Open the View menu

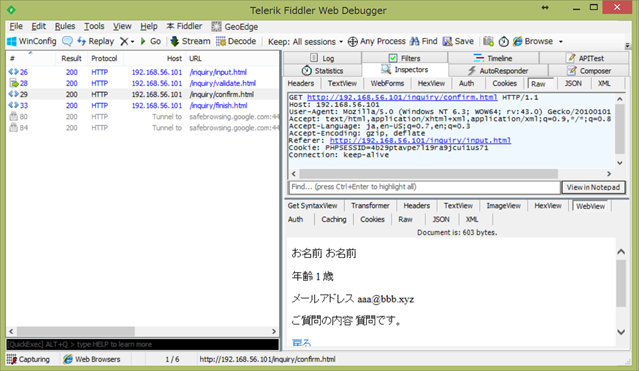(x=122, y=26)
